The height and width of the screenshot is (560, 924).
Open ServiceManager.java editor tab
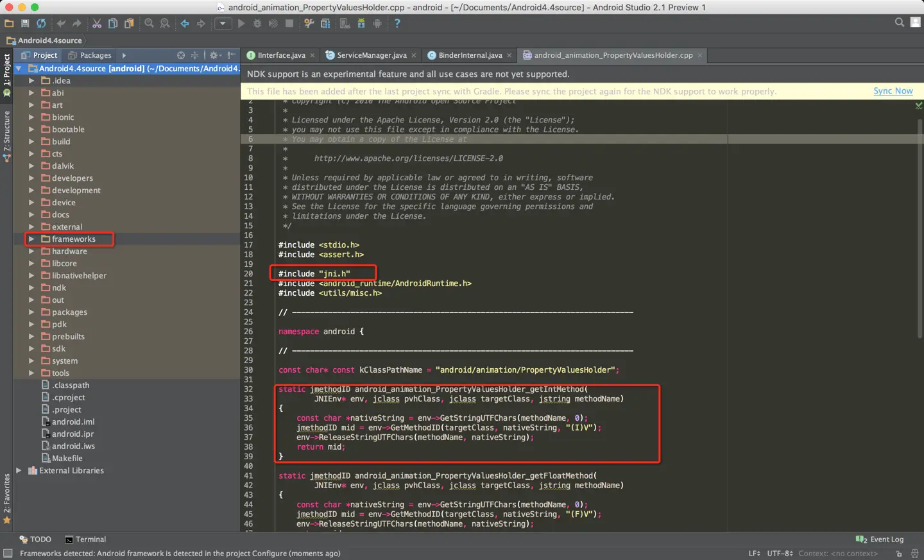point(372,55)
